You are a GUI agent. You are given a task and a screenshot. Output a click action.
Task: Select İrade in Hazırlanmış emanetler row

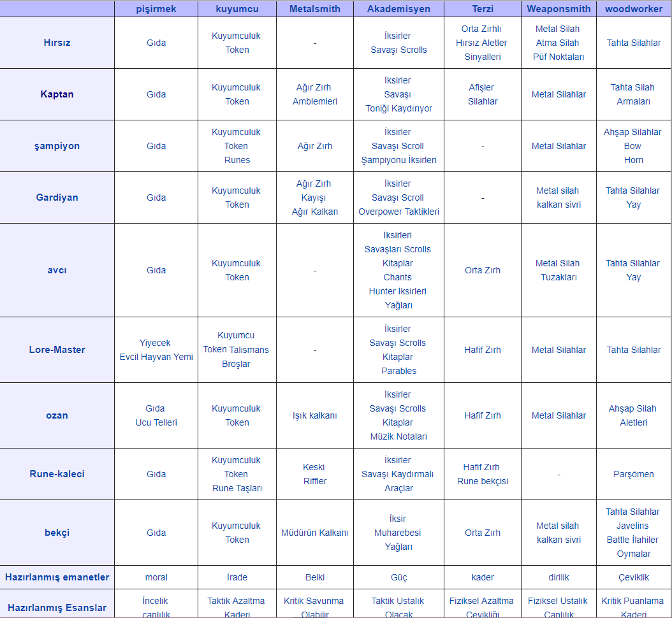pos(237,577)
